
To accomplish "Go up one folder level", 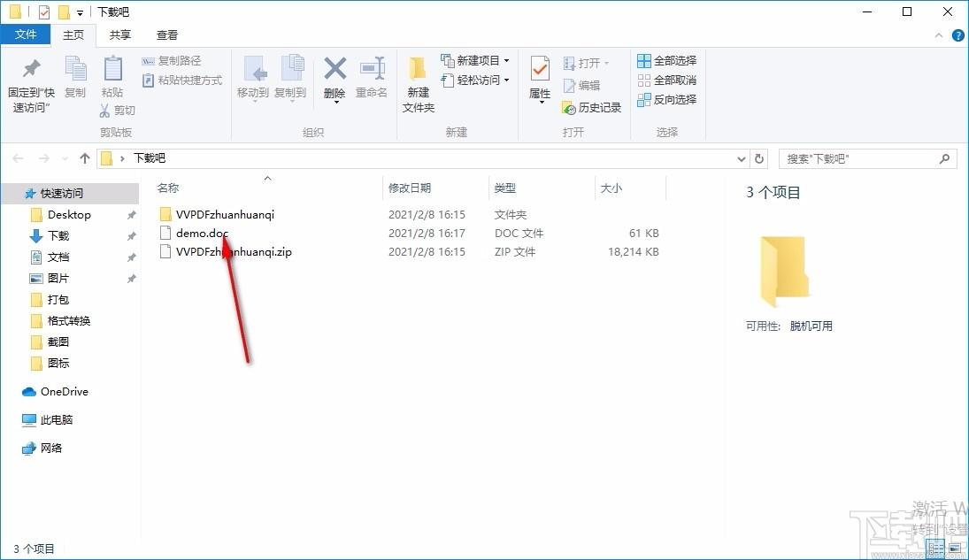I will coord(85,158).
